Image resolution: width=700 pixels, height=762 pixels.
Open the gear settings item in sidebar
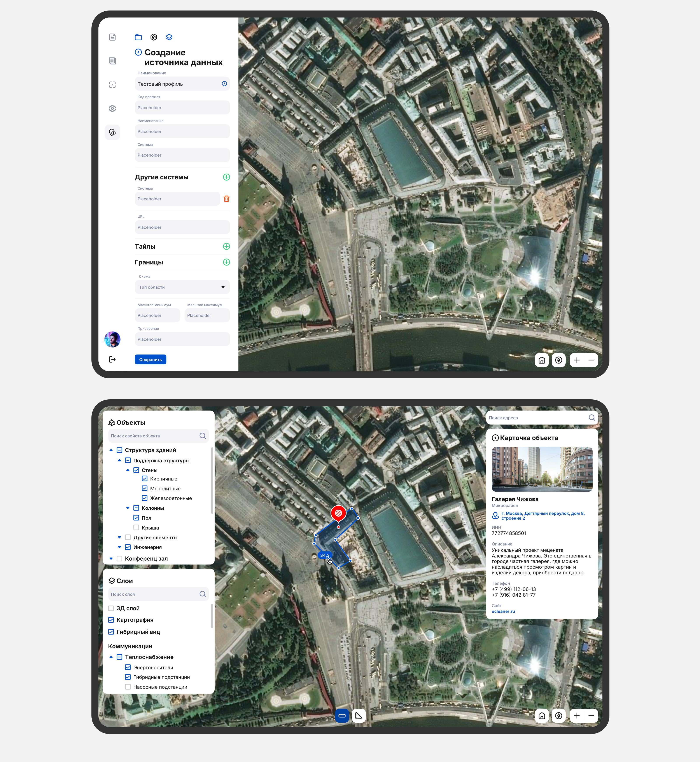click(112, 109)
